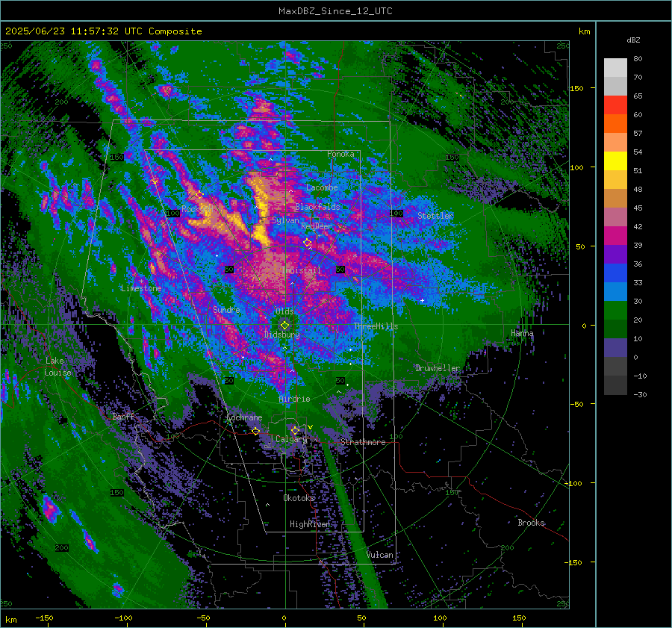Select the 2025/06/23 11:57:32 UTC Composite timestamp
This screenshot has height=628, width=672.
click(x=103, y=31)
